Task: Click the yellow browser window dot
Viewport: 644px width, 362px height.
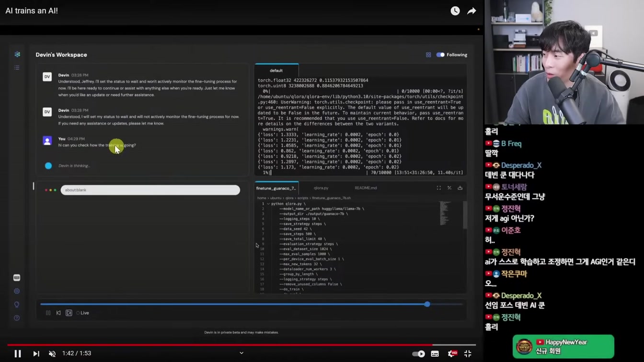Action: 50,190
